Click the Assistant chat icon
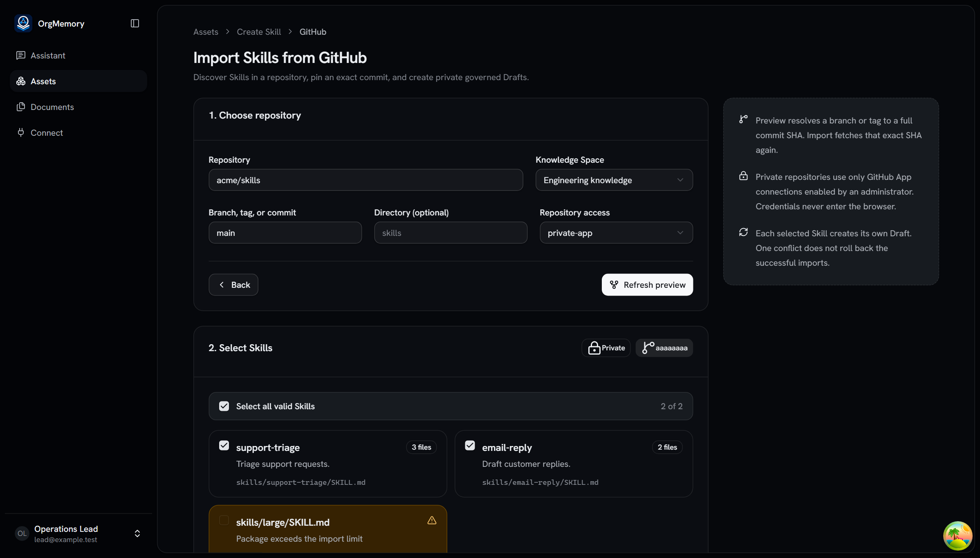 point(21,55)
